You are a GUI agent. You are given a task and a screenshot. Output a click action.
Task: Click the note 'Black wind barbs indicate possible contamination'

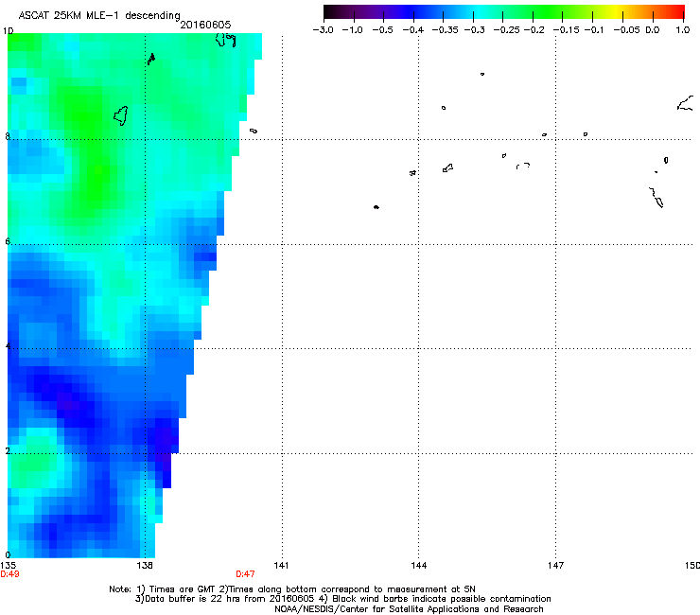(x=442, y=599)
